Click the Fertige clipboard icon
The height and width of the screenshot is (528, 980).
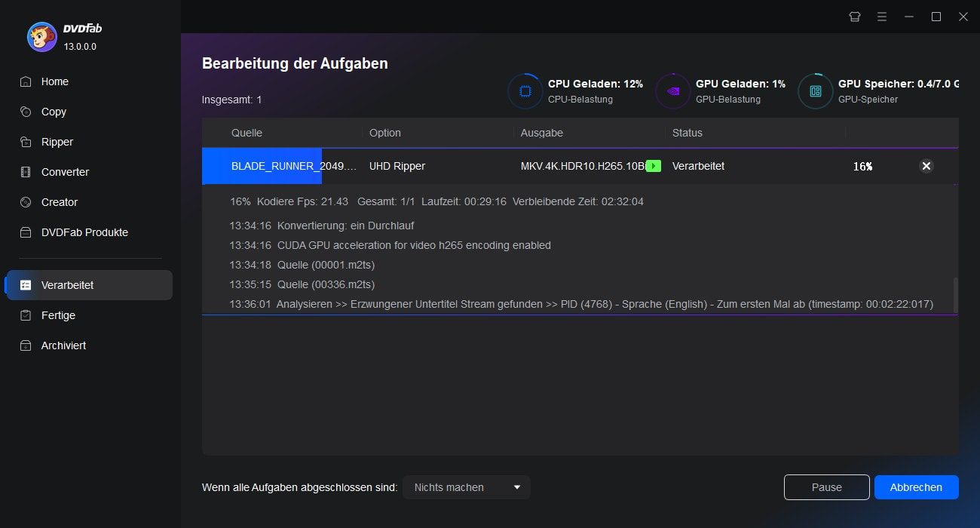point(26,315)
